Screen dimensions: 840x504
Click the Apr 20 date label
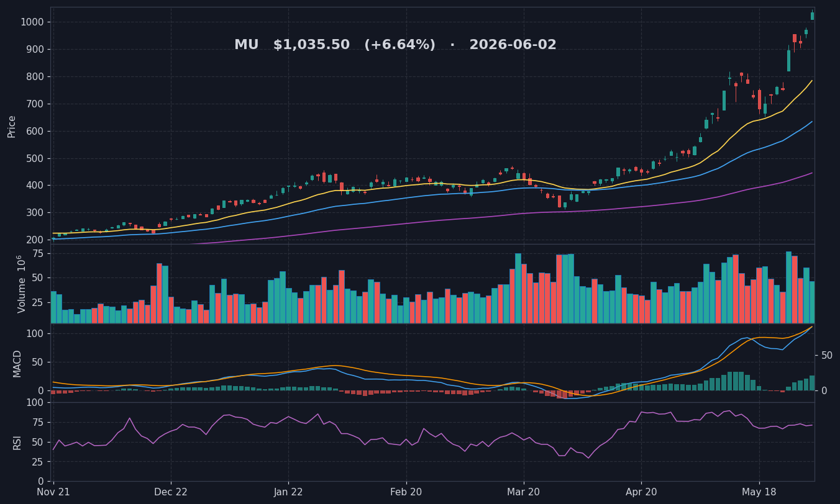coord(641,493)
